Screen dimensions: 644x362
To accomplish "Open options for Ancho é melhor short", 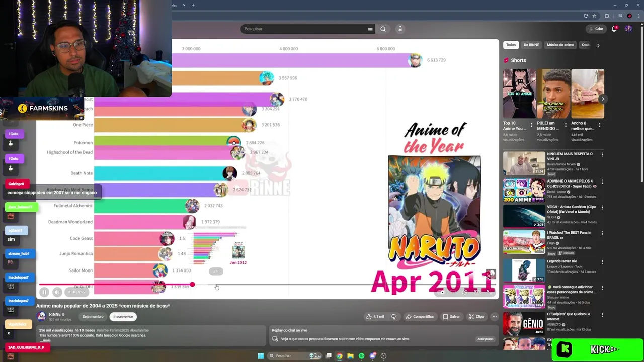I will [600, 125].
